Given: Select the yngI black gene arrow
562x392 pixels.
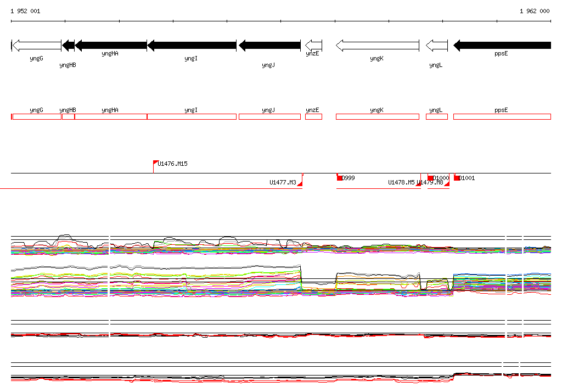Looking at the screenshot, I should 192,45.
